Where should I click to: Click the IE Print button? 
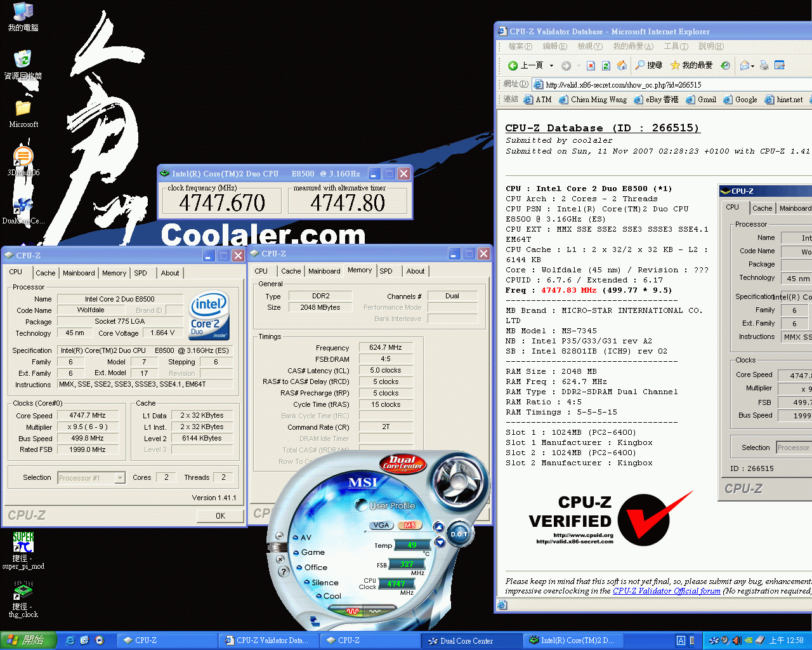click(764, 65)
